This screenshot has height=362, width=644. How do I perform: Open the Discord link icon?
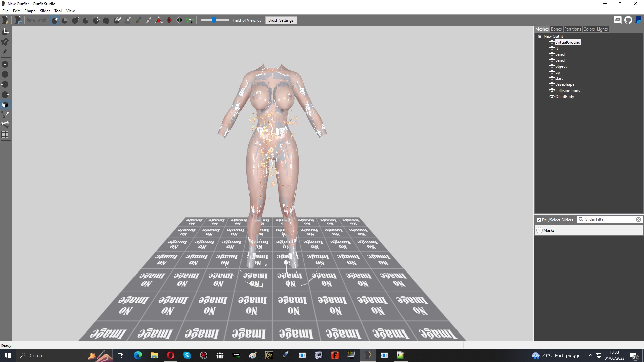pos(618,20)
